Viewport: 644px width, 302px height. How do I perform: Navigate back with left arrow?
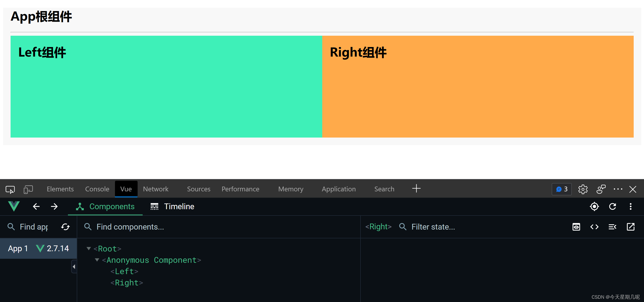[x=36, y=206]
